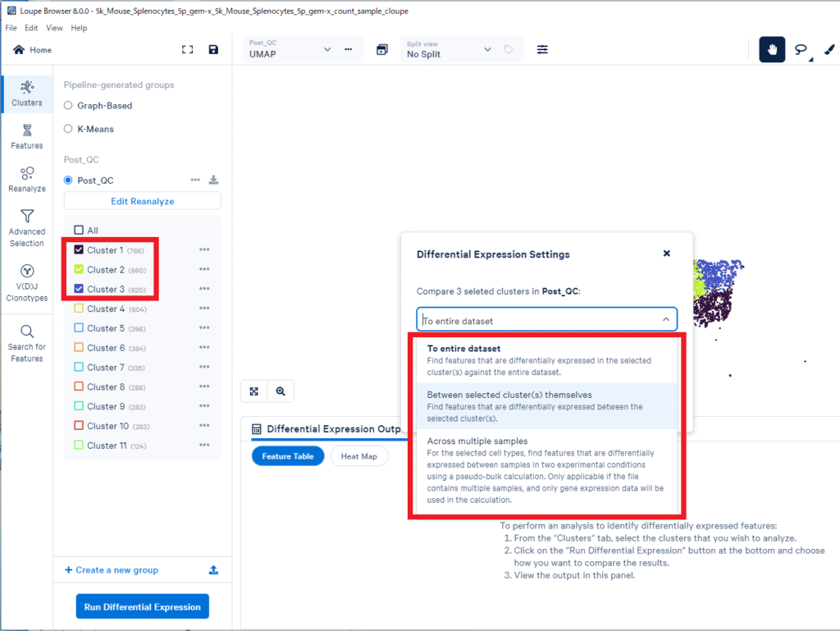This screenshot has width=840, height=631.
Task: Click Run Differential Expression button
Action: (x=142, y=607)
